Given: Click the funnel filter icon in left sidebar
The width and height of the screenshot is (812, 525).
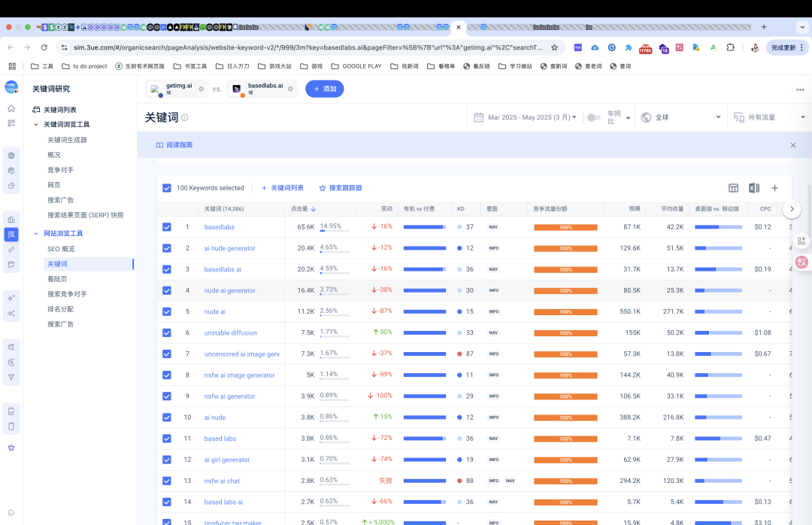Looking at the screenshot, I should [x=11, y=378].
